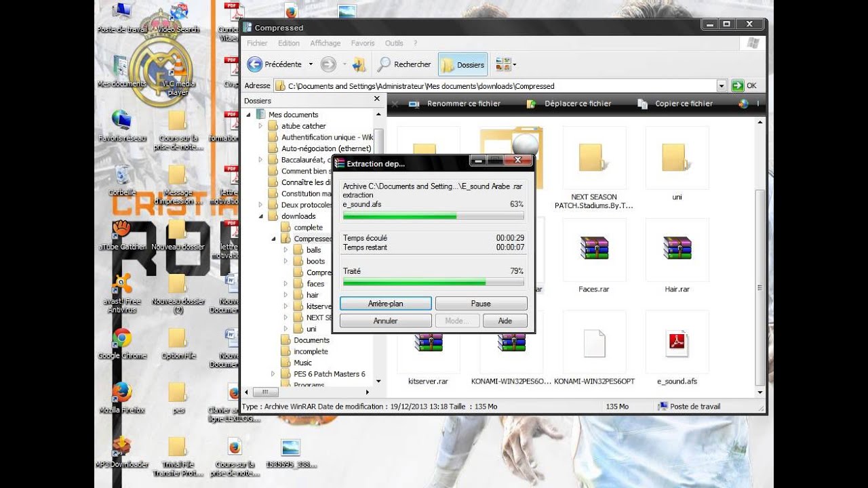The height and width of the screenshot is (488, 868).
Task: Select the Faces.rar archive icon
Action: point(594,249)
